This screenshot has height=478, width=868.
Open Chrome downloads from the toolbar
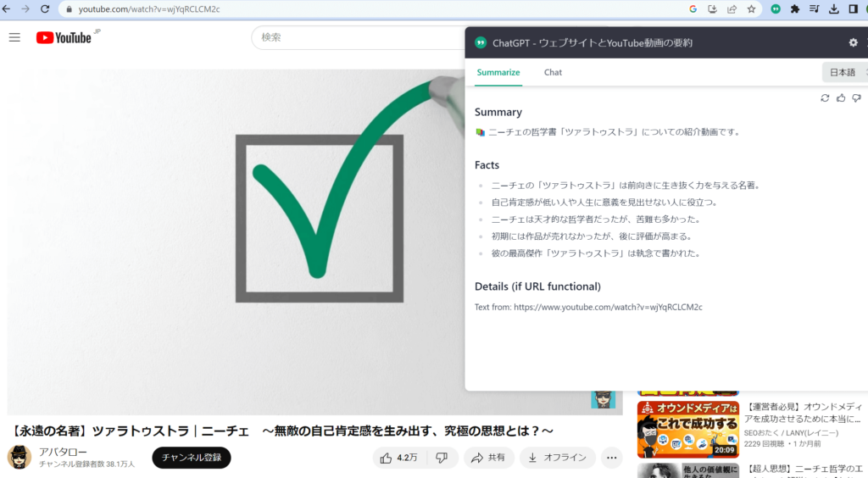(833, 9)
